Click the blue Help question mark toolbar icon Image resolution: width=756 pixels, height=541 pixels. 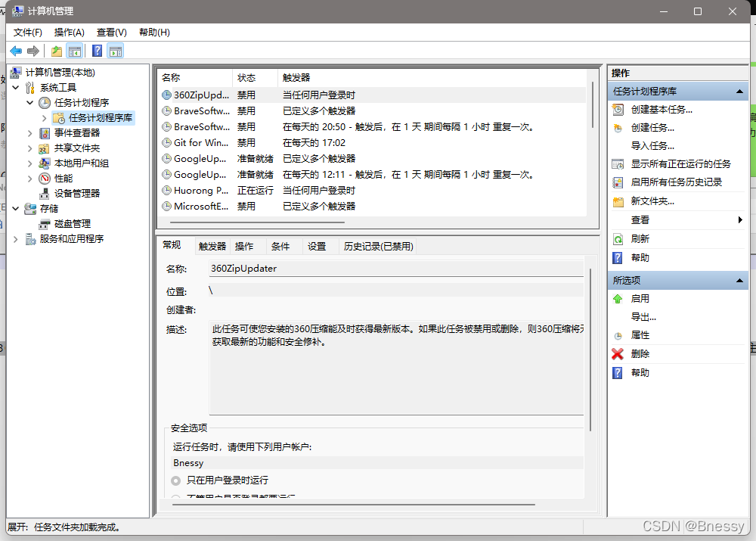97,51
